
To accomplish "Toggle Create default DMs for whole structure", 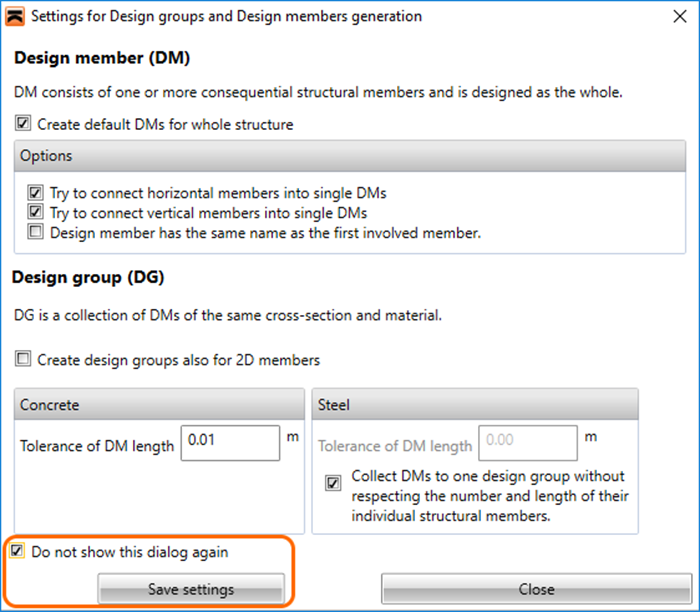I will pyautogui.click(x=23, y=125).
